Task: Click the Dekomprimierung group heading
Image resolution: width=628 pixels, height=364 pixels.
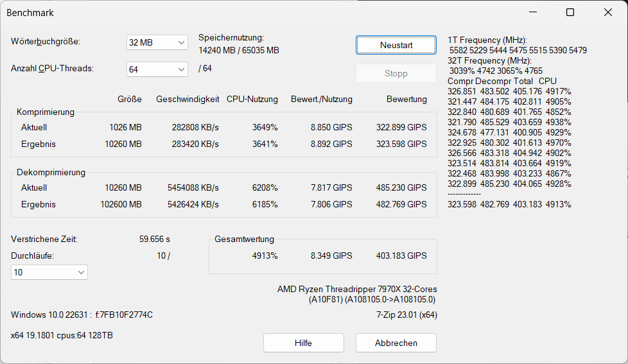Action: (51, 172)
